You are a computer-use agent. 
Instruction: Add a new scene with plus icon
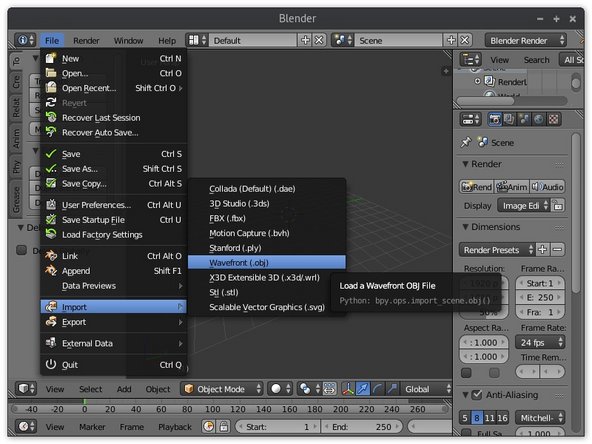[451, 40]
